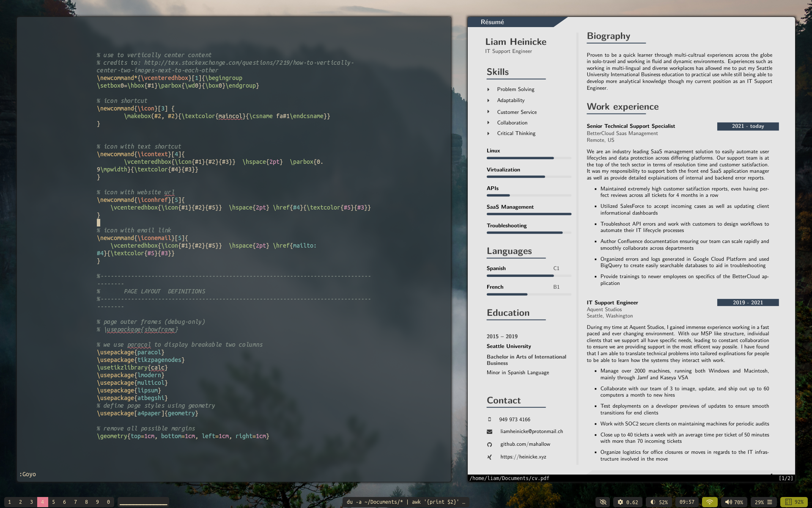Click the triangle bullet beside Critical Thinking
Image resolution: width=812 pixels, height=508 pixels.
coord(488,133)
